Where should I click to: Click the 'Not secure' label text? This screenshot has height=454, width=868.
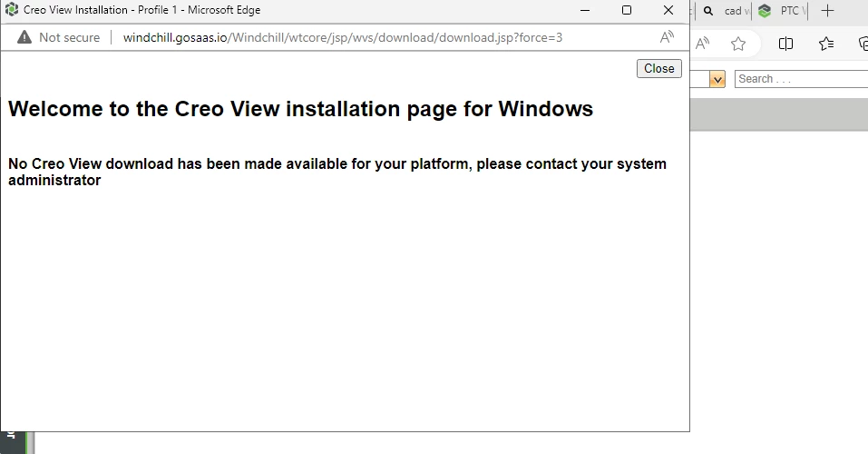coord(70,38)
